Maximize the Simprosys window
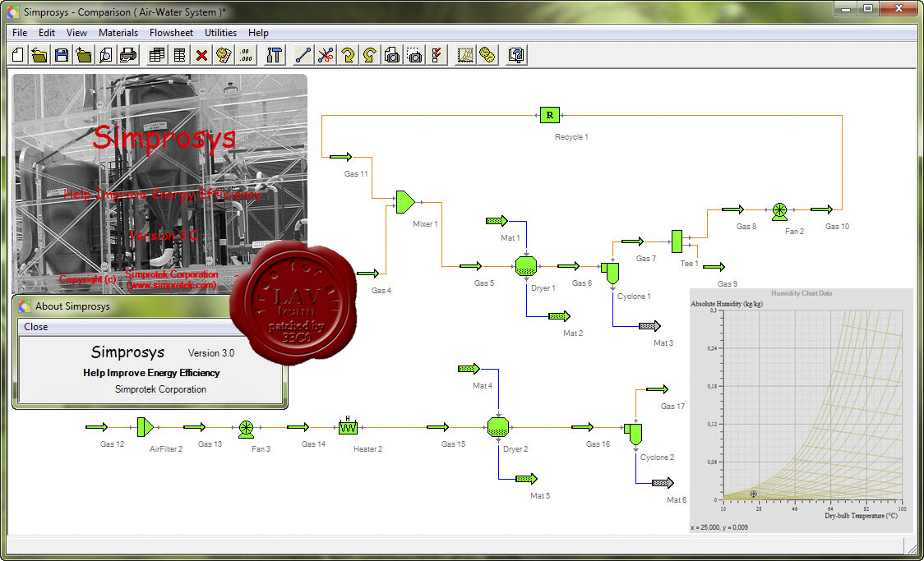The width and height of the screenshot is (924, 561). [x=868, y=8]
